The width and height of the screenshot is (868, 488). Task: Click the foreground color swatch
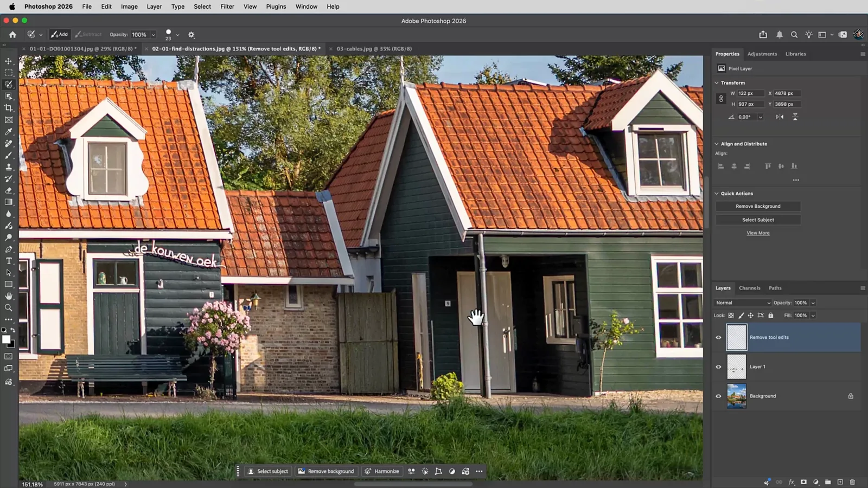(6, 339)
